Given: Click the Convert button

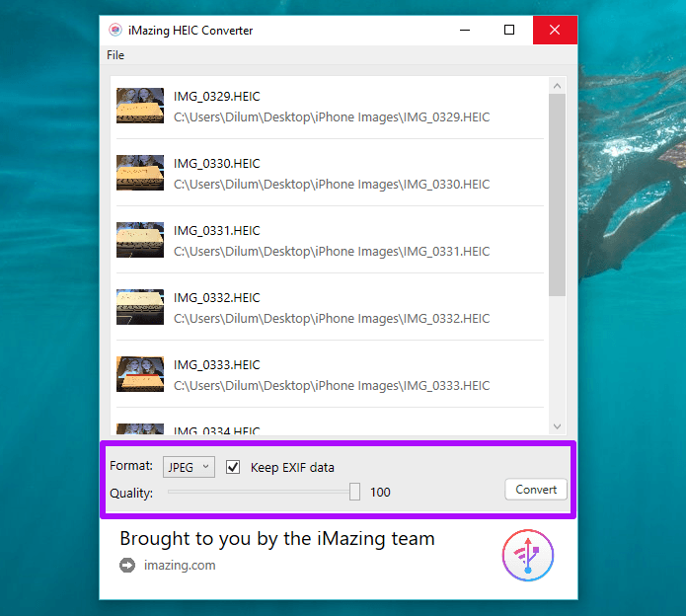Looking at the screenshot, I should pos(536,489).
